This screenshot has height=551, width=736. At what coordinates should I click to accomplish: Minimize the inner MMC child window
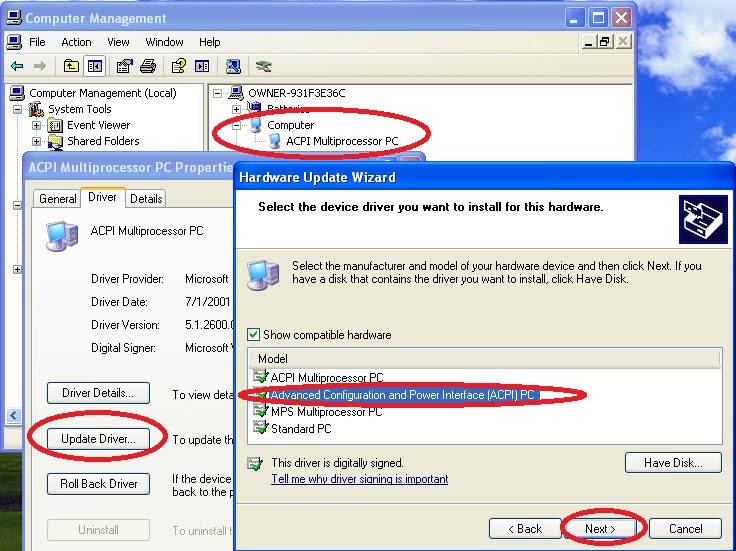589,42
